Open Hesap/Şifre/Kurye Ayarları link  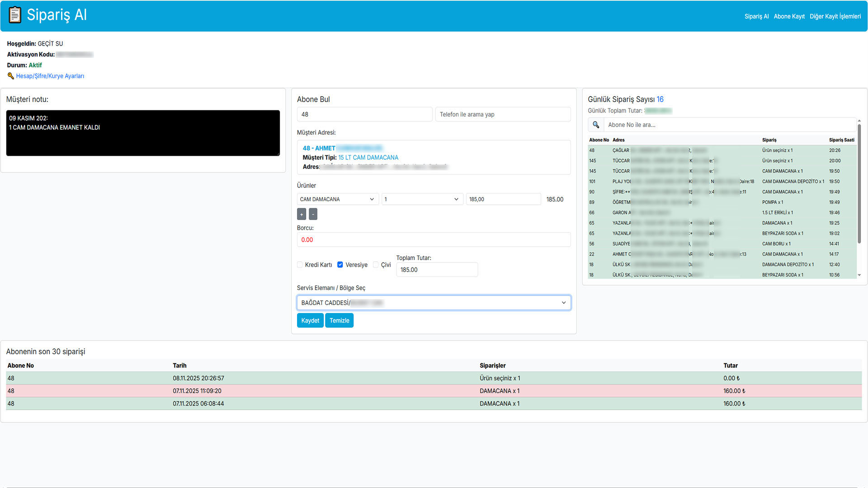[50, 76]
